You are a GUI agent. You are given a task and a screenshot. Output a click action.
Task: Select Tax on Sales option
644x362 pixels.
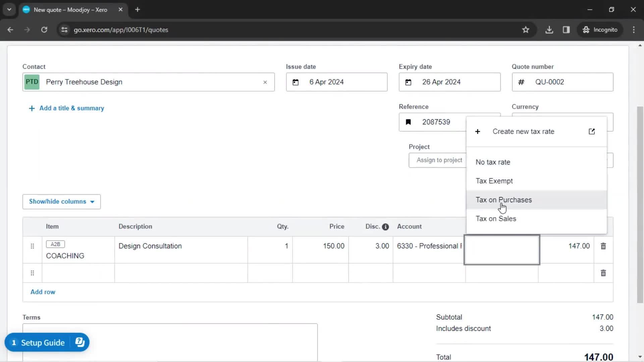point(536,219)
